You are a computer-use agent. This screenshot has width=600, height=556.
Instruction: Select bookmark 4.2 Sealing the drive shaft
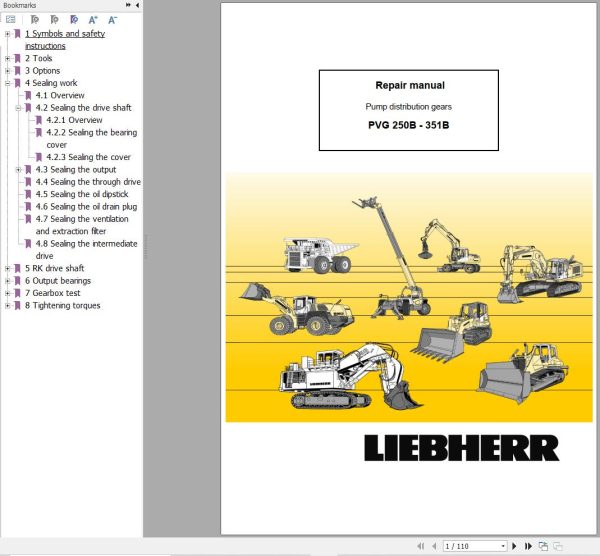tap(83, 108)
